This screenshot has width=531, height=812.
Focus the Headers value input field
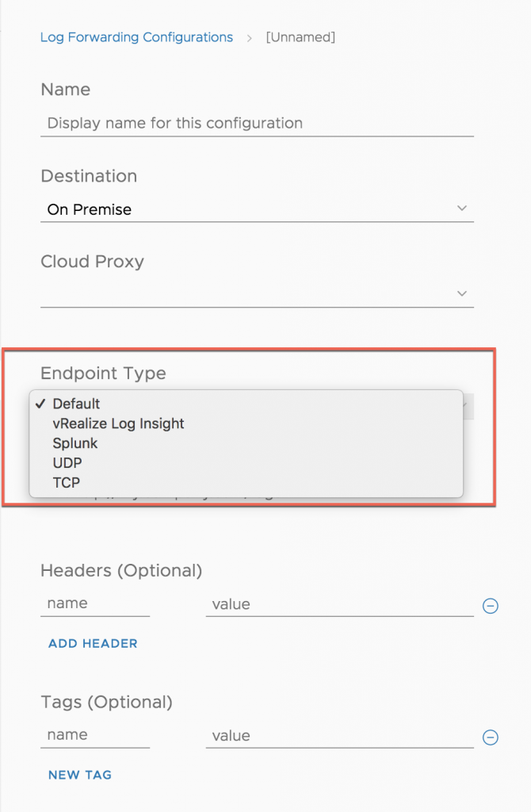340,603
